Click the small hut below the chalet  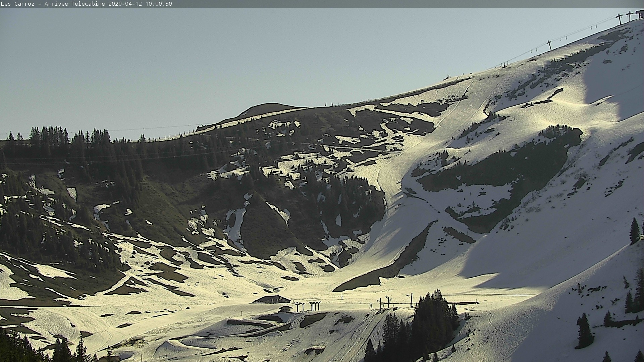point(285,309)
